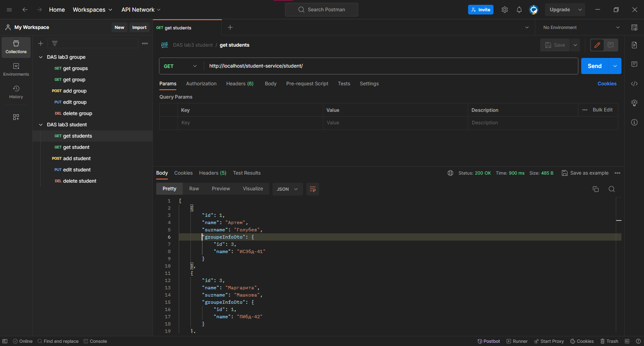Screen dimensions: 644x346
Task: Open the Settings tab of request
Action: [x=369, y=84]
